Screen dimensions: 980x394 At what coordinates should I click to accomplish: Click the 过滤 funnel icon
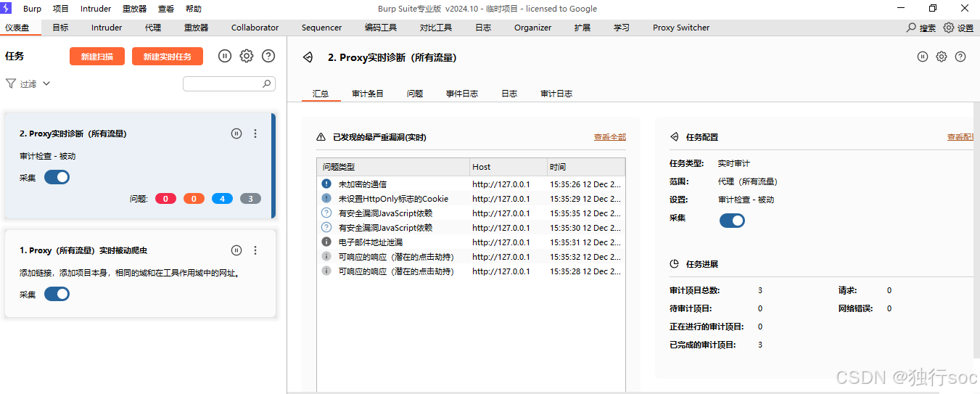coord(11,83)
